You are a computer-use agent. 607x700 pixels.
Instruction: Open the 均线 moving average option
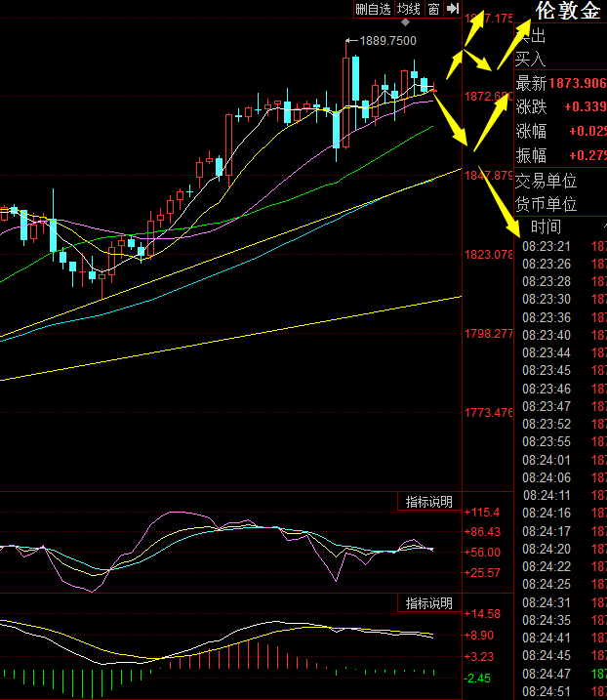[x=409, y=9]
